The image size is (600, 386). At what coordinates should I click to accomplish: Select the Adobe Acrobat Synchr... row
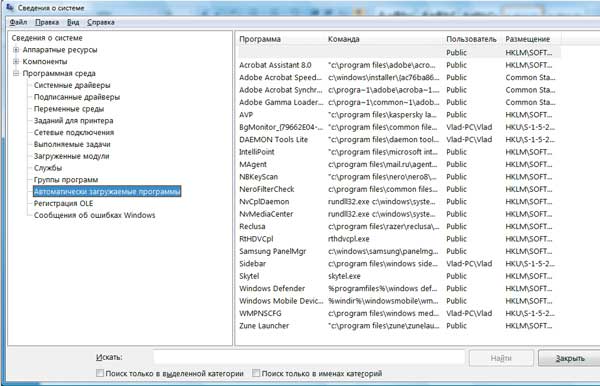click(x=399, y=90)
